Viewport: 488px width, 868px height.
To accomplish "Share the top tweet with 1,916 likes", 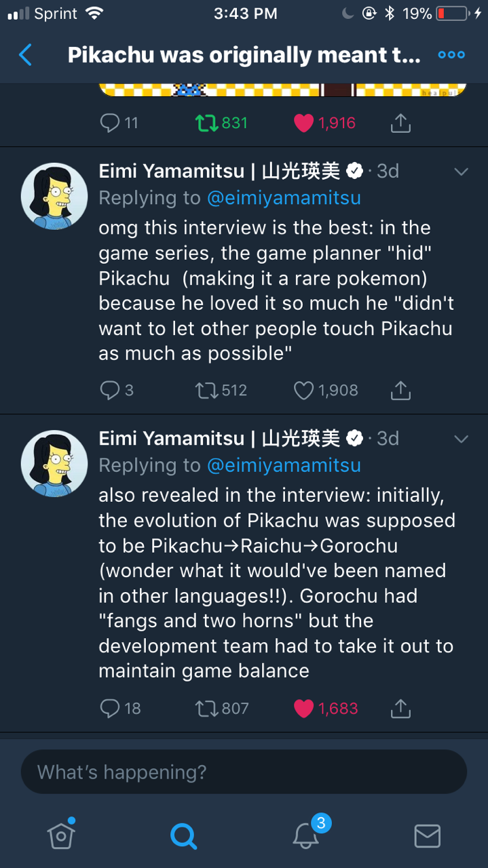I will click(401, 123).
